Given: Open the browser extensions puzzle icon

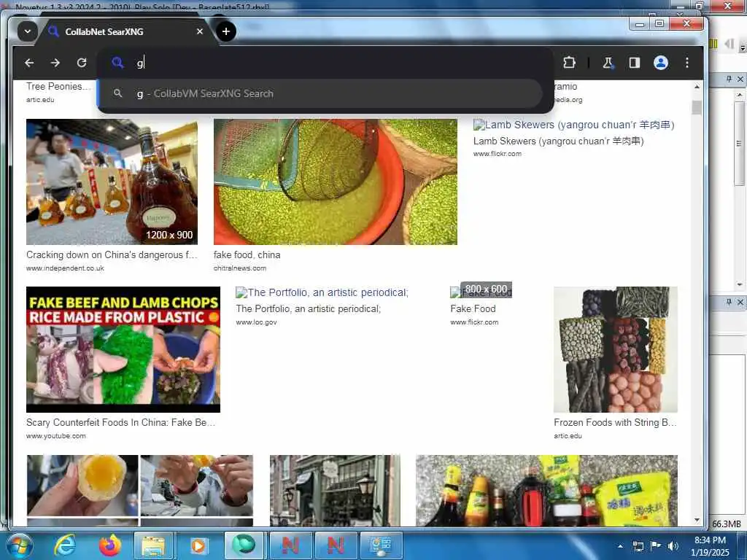Looking at the screenshot, I should [x=569, y=63].
